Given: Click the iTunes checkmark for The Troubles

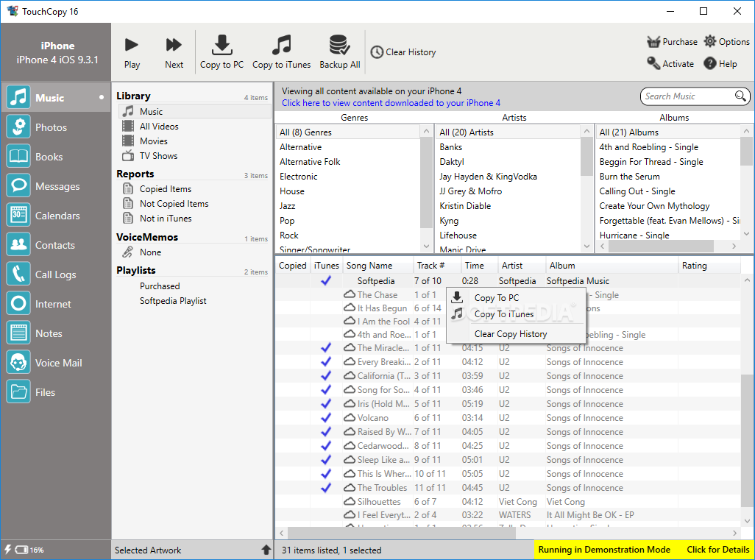Looking at the screenshot, I should (x=326, y=487).
